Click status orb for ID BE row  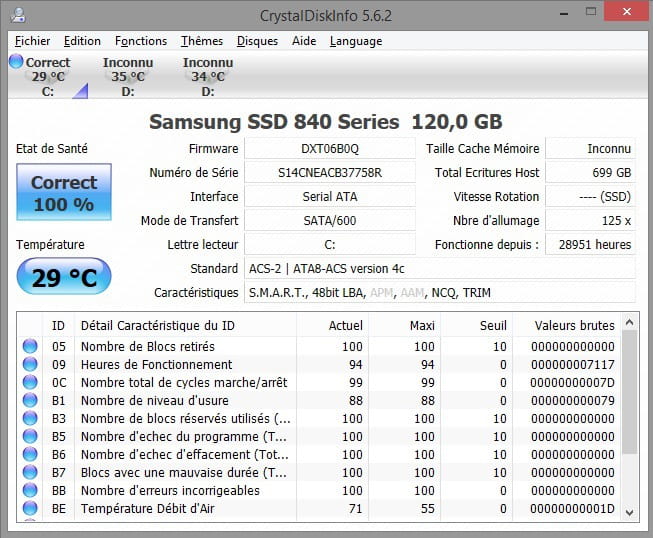tap(30, 508)
